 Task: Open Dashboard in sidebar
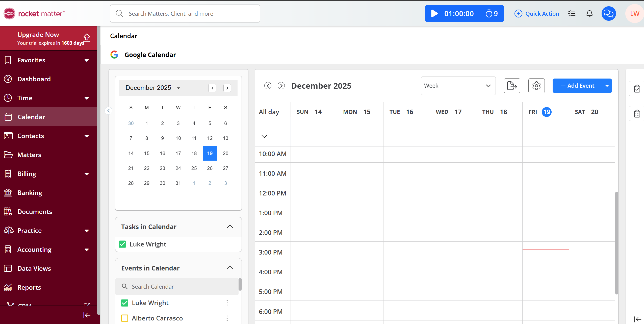tap(34, 79)
